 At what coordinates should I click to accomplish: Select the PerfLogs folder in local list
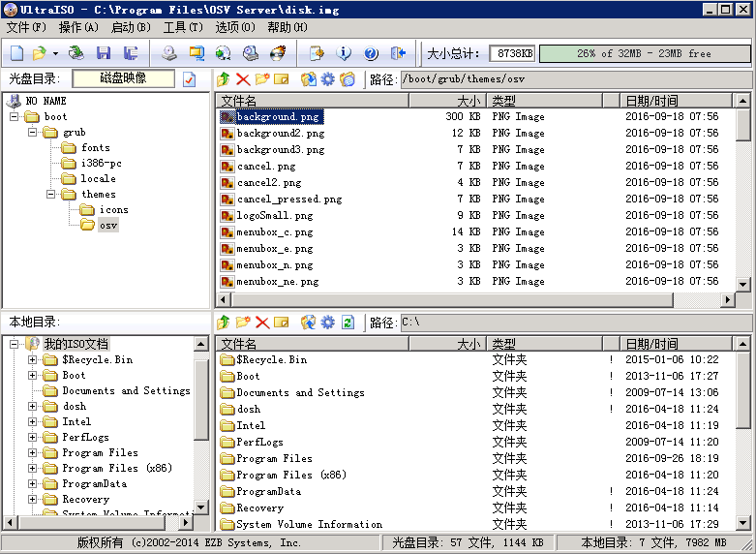pos(259,442)
